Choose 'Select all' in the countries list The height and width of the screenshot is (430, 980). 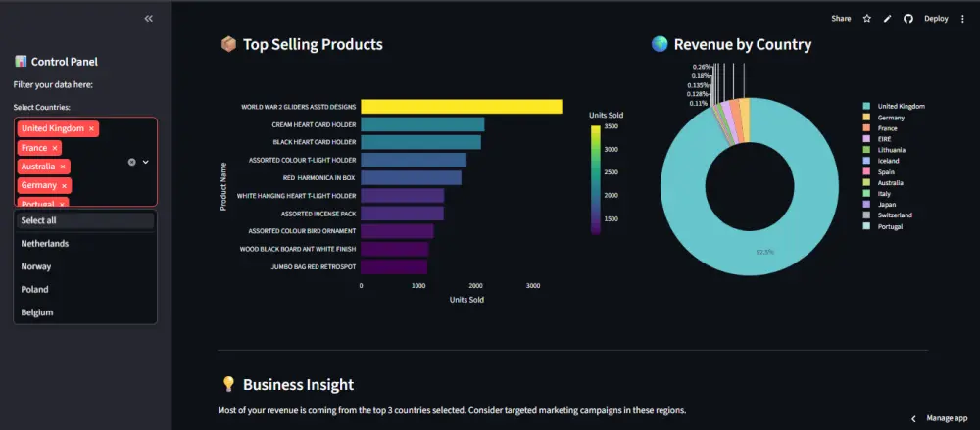tap(39, 220)
